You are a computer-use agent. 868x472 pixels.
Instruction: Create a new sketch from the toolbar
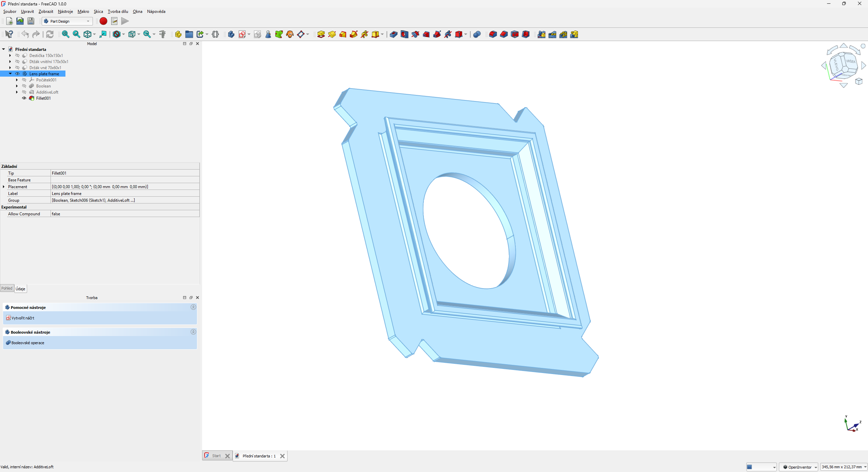[x=243, y=34]
